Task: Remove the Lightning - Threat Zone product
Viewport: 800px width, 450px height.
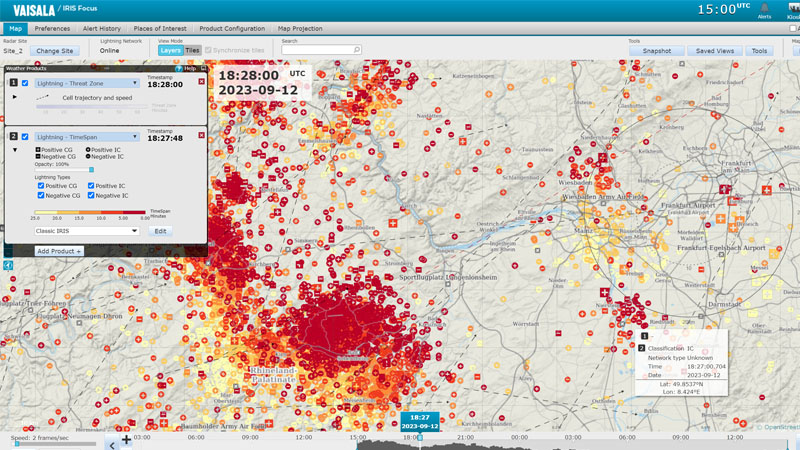Action: coord(201,82)
